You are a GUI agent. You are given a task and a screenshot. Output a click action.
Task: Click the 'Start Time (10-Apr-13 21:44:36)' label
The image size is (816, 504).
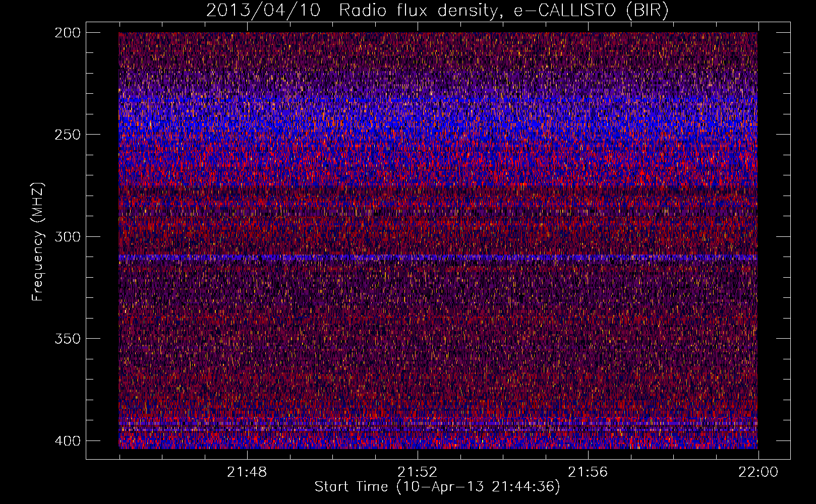[x=437, y=487]
